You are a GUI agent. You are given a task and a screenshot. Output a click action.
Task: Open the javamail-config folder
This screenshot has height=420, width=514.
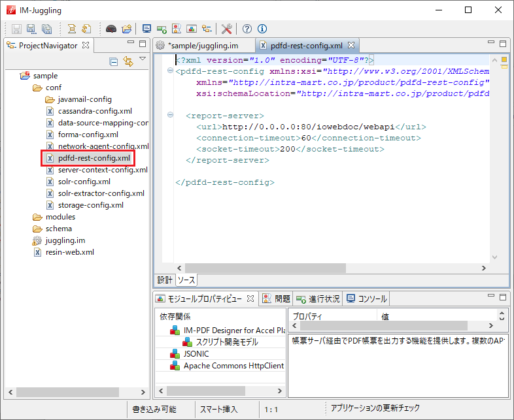tap(84, 99)
